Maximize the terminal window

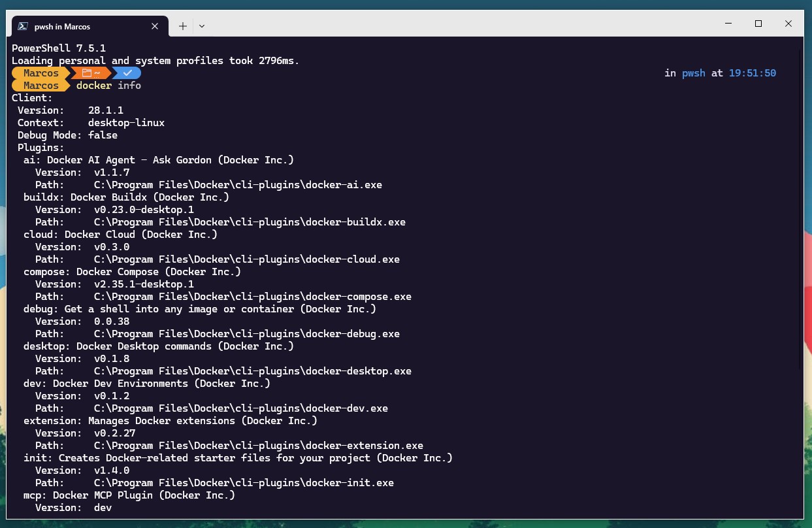tap(758, 24)
